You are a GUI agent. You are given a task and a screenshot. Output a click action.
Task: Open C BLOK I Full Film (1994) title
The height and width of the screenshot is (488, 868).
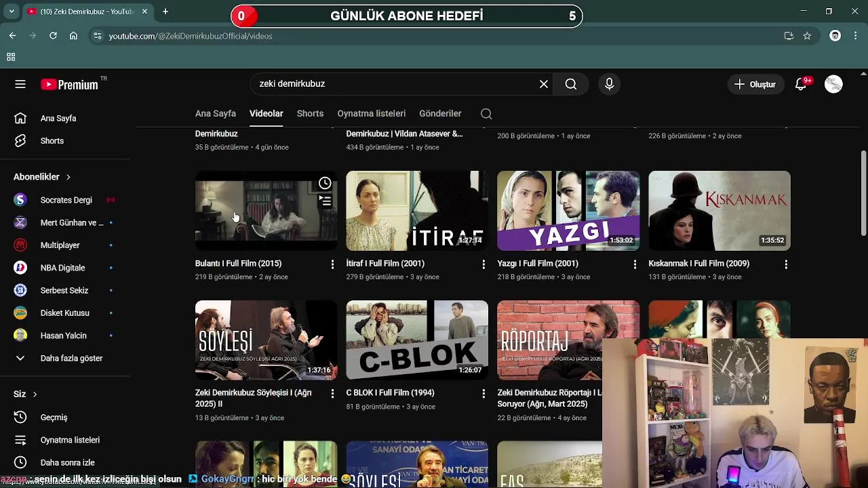coord(390,393)
